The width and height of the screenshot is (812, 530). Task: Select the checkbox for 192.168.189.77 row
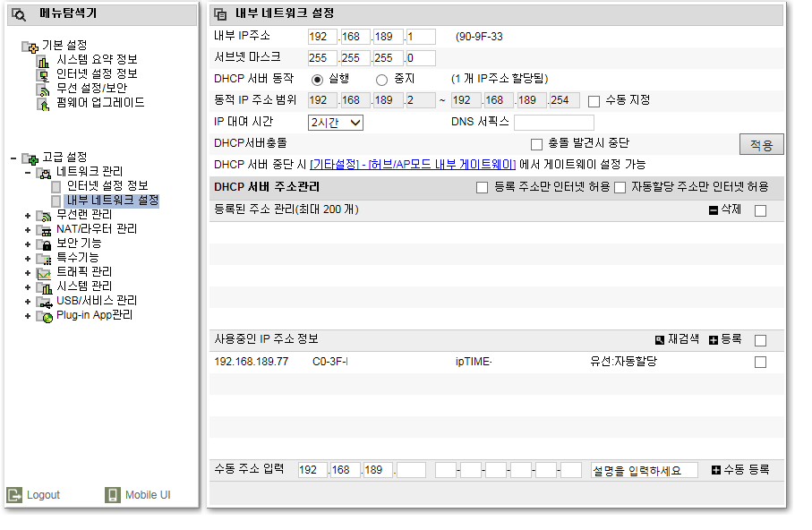760,363
